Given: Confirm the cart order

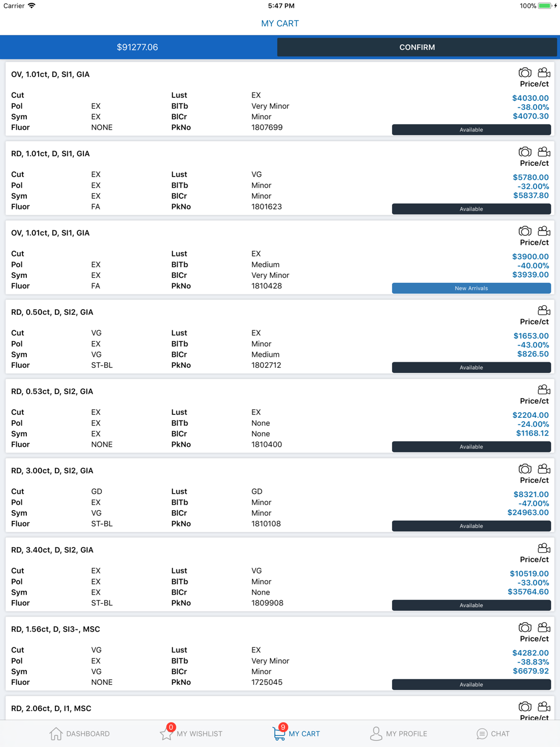Looking at the screenshot, I should [417, 47].
